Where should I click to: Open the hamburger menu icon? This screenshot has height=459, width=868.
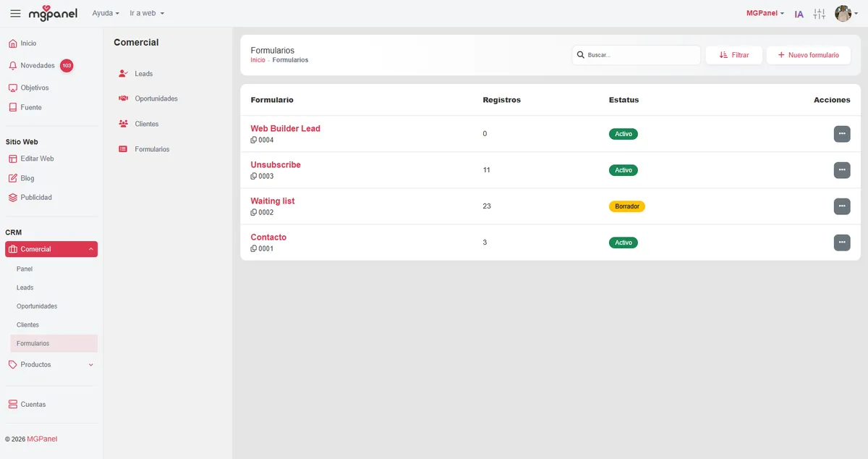tap(15, 14)
